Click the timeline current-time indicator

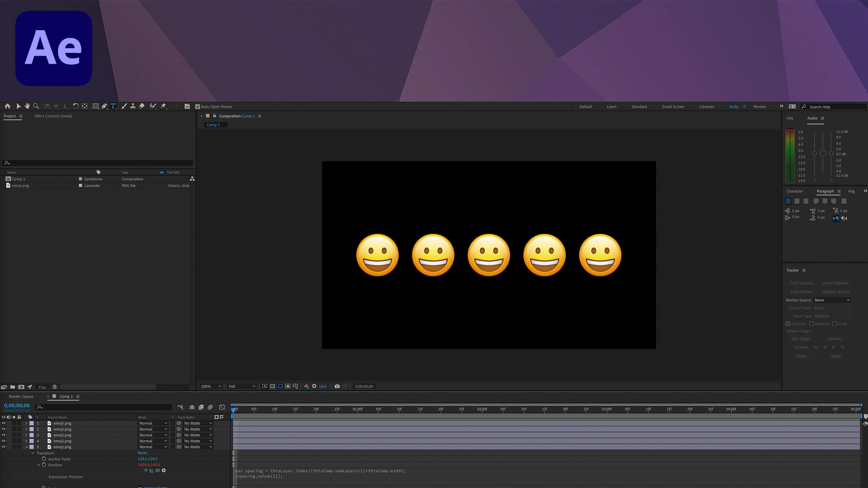tap(233, 409)
